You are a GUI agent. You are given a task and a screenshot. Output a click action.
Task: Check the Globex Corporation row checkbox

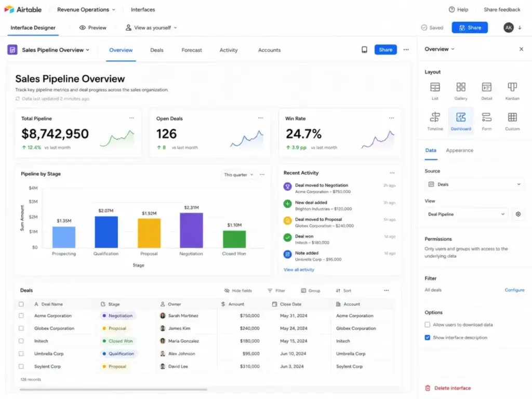pyautogui.click(x=21, y=328)
